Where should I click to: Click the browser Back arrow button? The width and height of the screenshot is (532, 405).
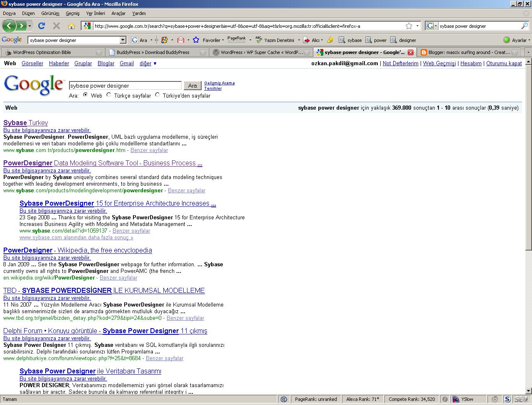coord(9,26)
